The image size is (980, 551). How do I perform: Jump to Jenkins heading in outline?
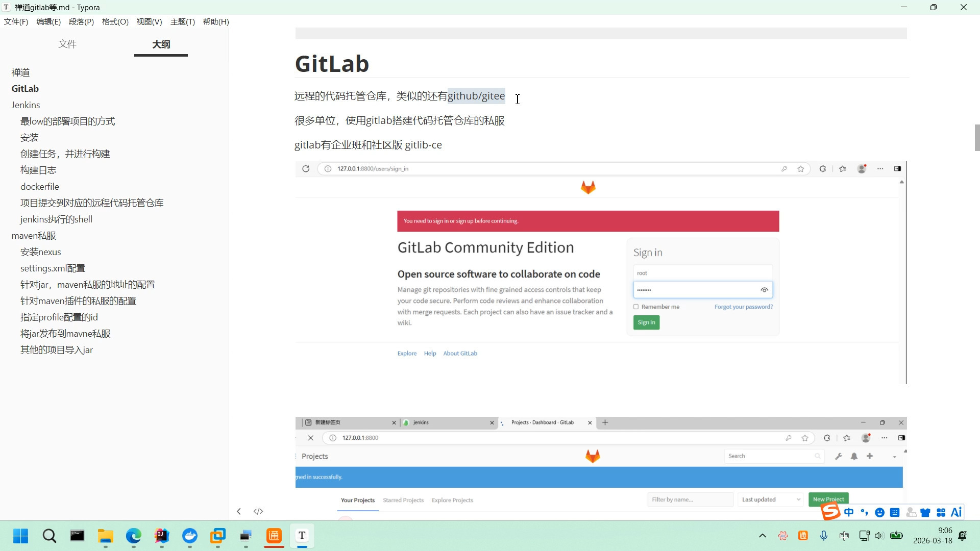point(26,105)
